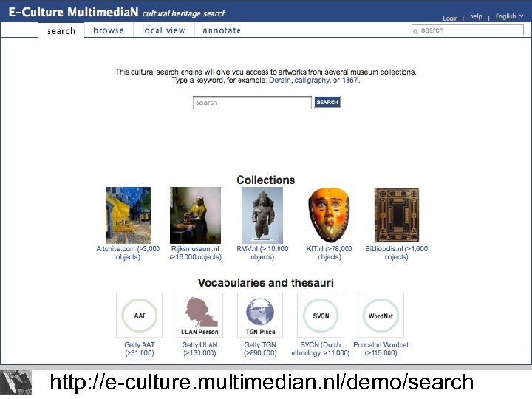Click the TGN Place globe icon

(260, 316)
